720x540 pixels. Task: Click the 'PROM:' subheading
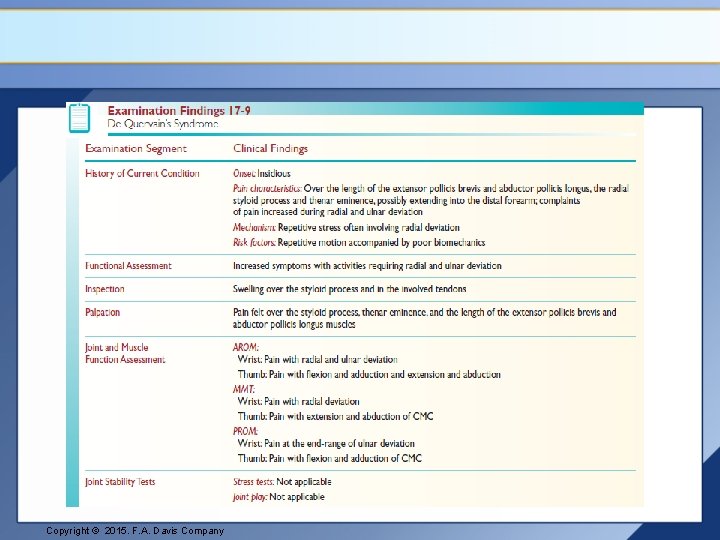[x=245, y=432]
